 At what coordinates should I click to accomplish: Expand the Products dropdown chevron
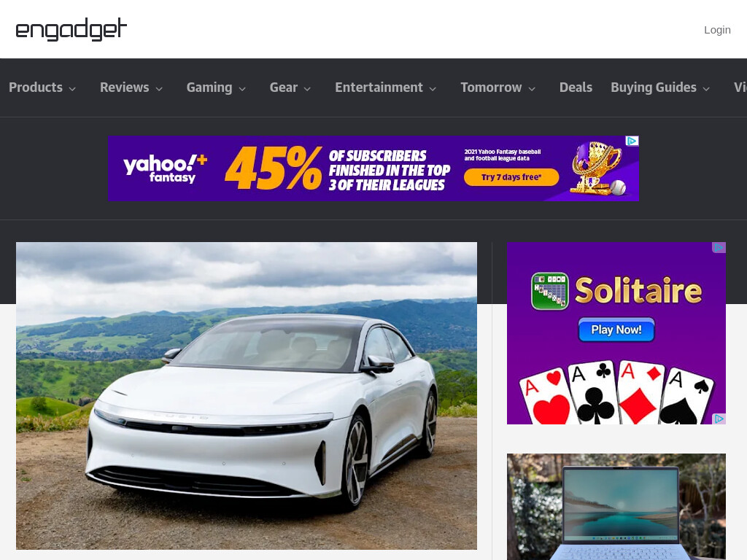[72, 88]
